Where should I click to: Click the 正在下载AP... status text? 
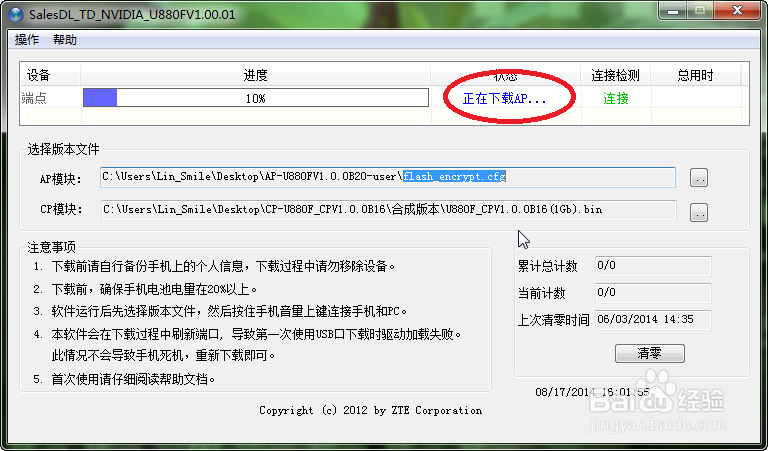click(504, 98)
